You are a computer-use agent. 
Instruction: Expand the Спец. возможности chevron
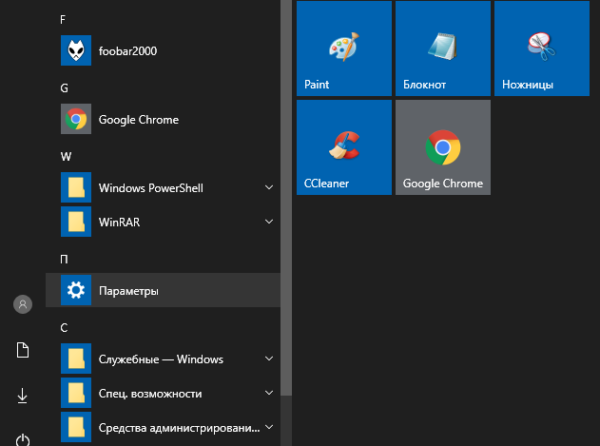click(x=269, y=393)
